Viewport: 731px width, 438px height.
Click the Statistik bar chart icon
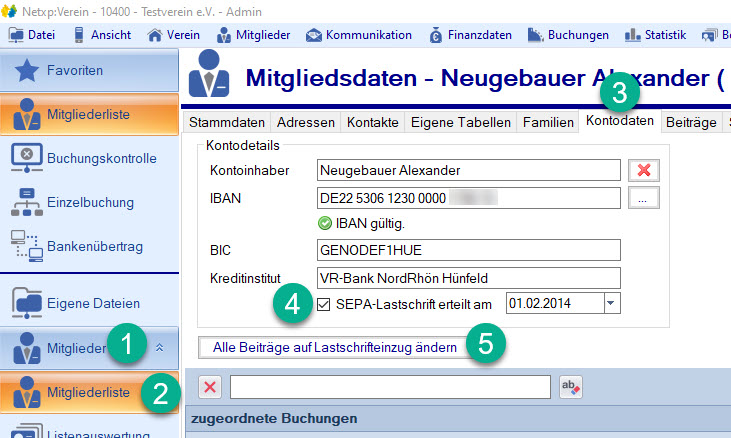(633, 35)
